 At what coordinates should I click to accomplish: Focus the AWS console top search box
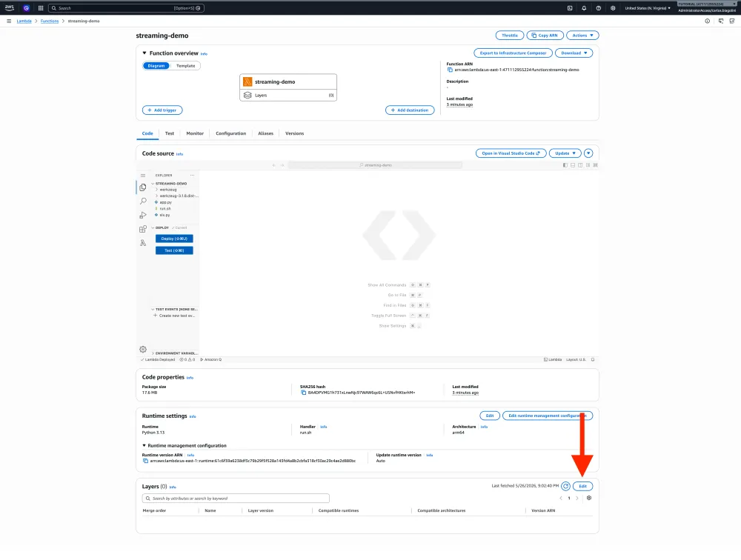(x=126, y=8)
